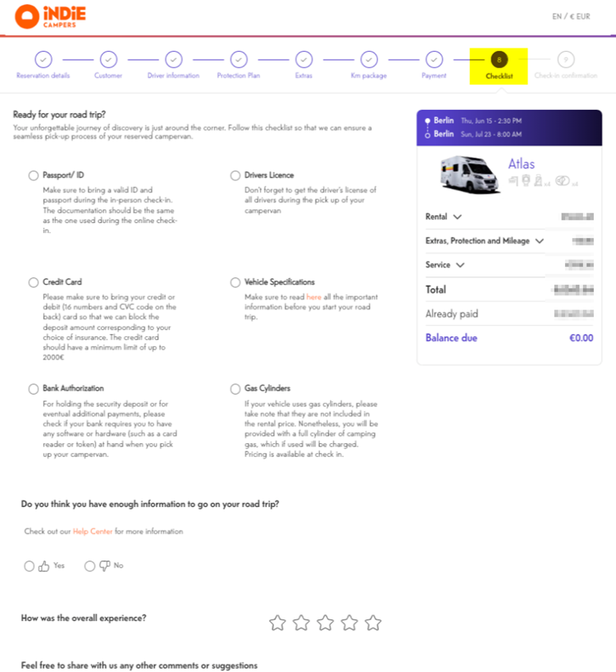Screen dimensions: 616x672
Task: Click the Payment step checkmark icon
Action: [x=434, y=59]
